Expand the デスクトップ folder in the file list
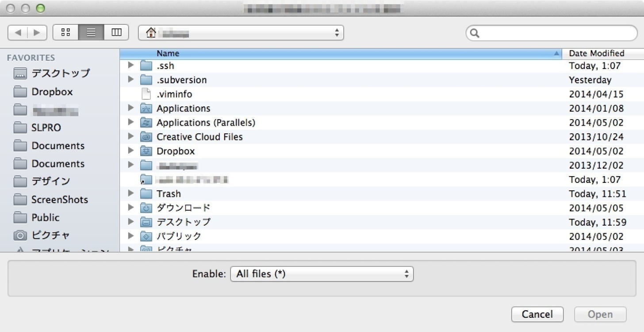644x332 pixels. (130, 222)
